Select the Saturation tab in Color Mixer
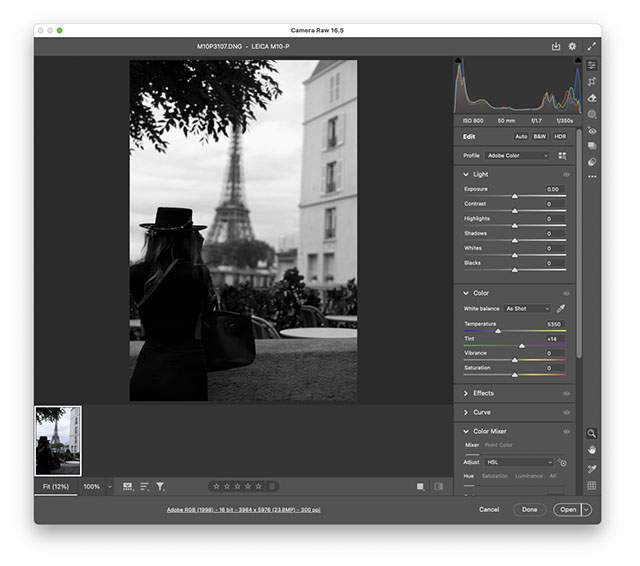The image size is (640, 566). click(x=495, y=476)
